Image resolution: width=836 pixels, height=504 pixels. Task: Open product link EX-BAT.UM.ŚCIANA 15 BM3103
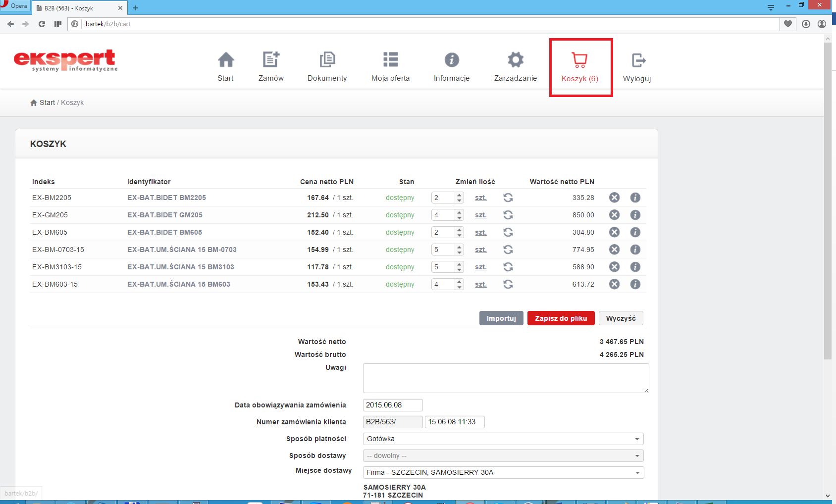pyautogui.click(x=181, y=267)
